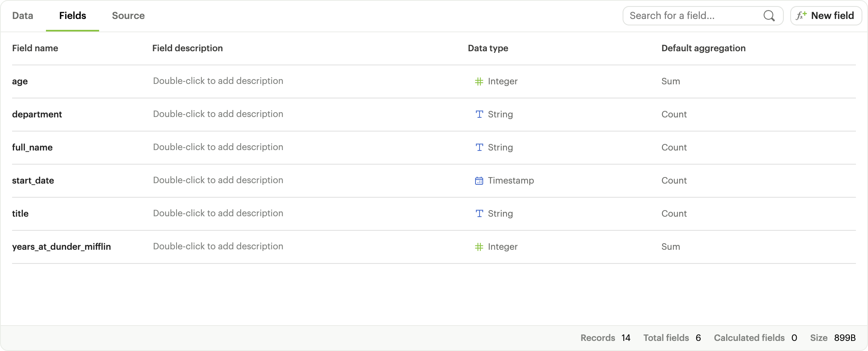
Task: Select the full_name field name
Action: point(32,148)
